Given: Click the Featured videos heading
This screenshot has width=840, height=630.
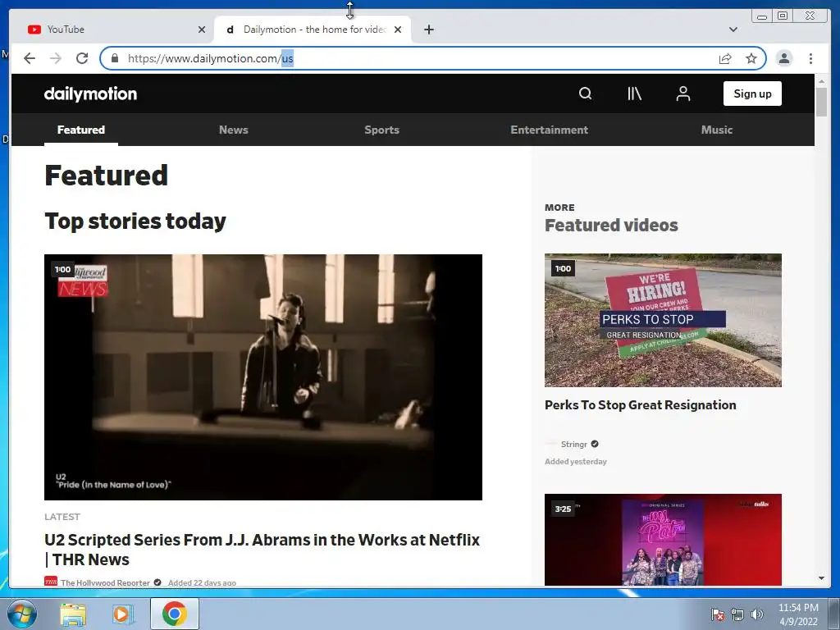Looking at the screenshot, I should click(611, 226).
